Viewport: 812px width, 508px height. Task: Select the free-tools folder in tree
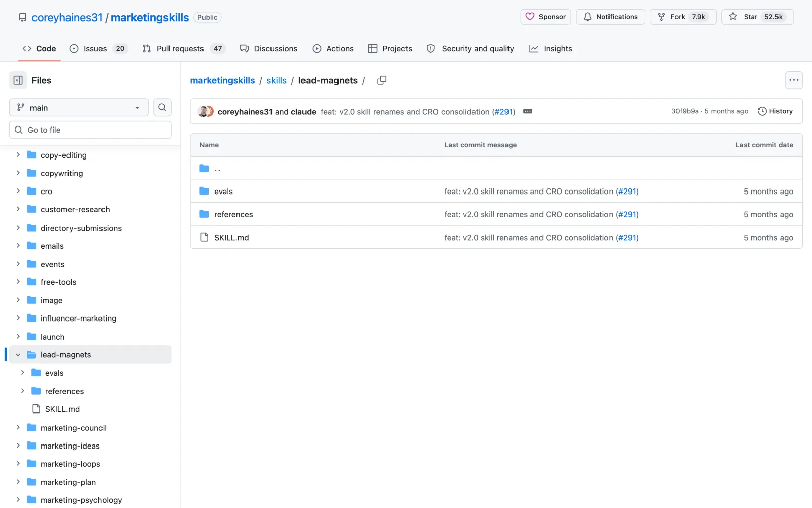click(x=58, y=282)
